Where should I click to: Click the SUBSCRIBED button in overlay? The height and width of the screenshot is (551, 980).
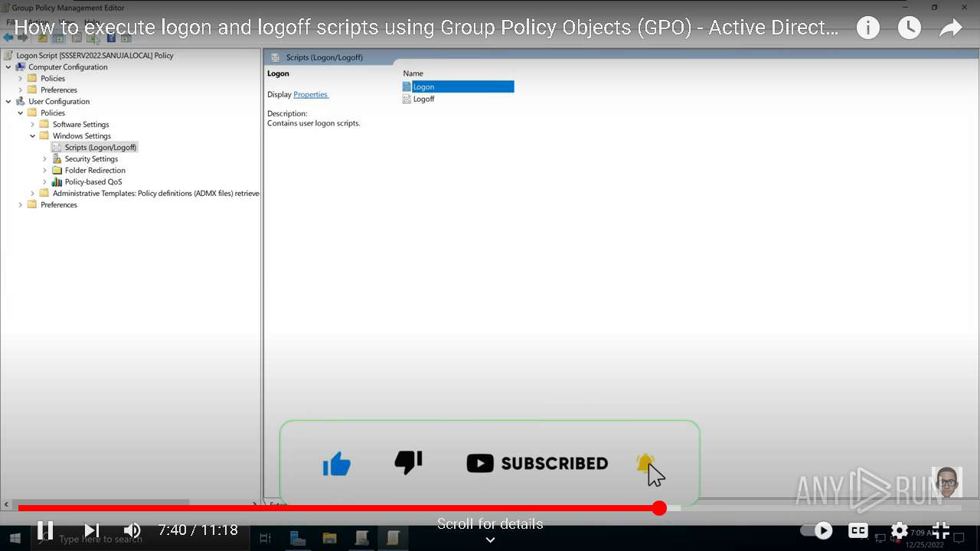click(x=537, y=463)
